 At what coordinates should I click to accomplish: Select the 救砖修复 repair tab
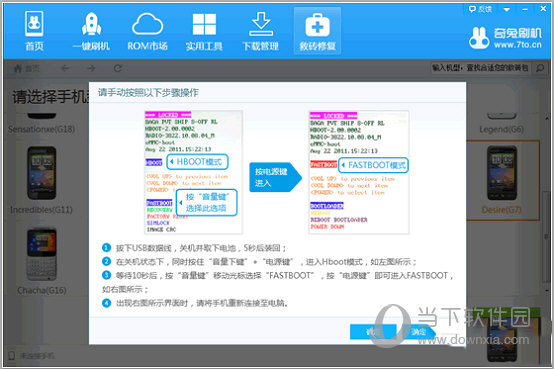317,31
